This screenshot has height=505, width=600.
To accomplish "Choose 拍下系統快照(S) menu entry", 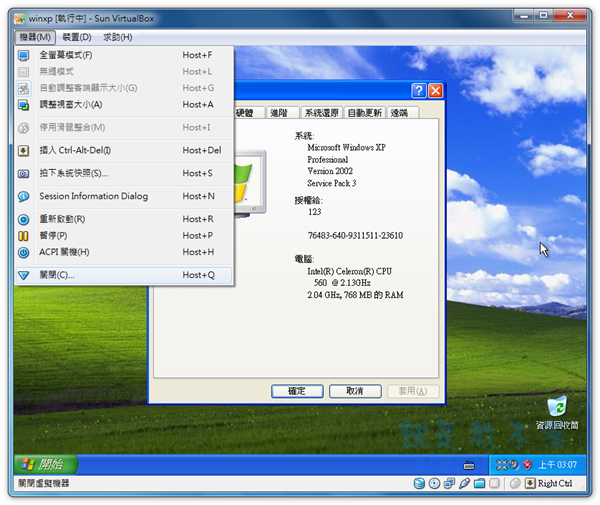I will 124,173.
